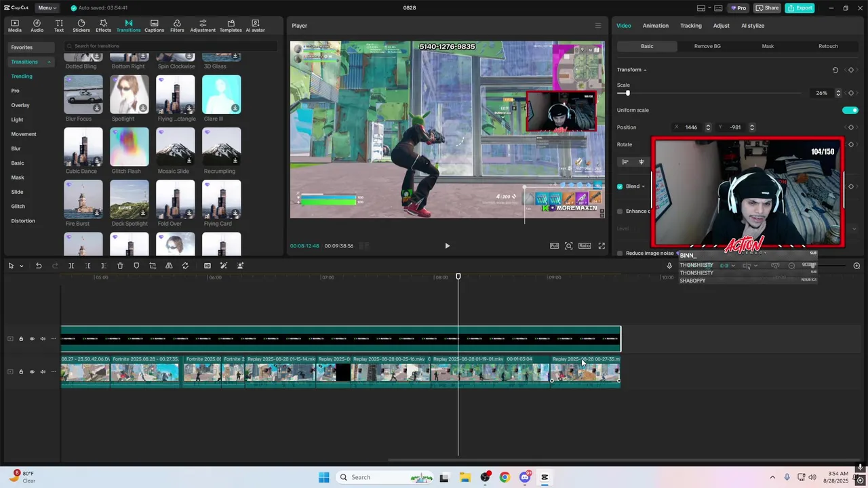
Task: Increase or decrease Scale with the stepper
Action: coord(838,93)
